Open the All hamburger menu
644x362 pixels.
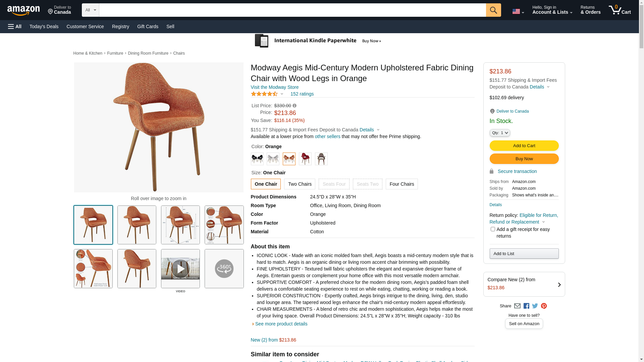15,26
